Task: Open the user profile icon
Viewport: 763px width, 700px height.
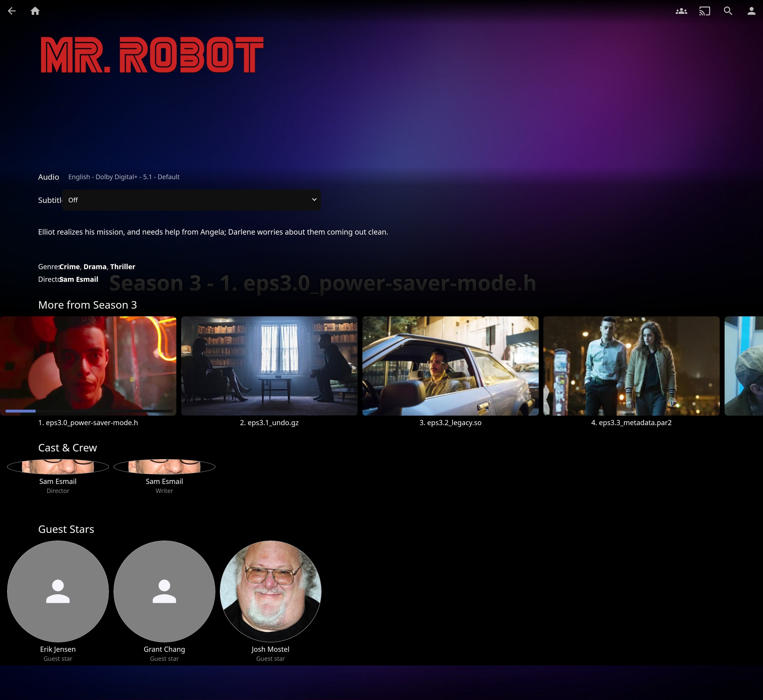Action: [x=751, y=11]
